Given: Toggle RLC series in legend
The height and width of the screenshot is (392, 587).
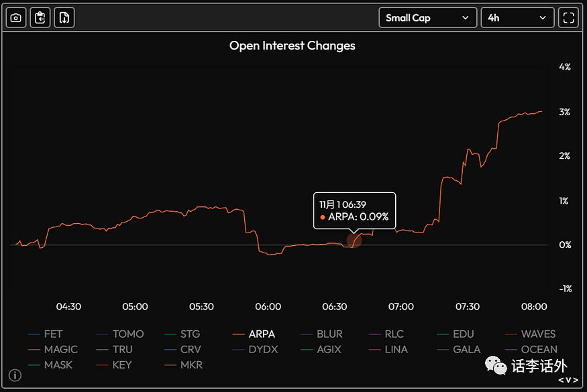Looking at the screenshot, I should pos(386,334).
